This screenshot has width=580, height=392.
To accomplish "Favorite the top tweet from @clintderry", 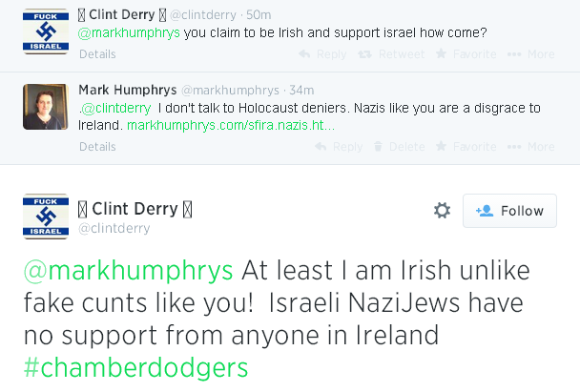I will coord(466,54).
